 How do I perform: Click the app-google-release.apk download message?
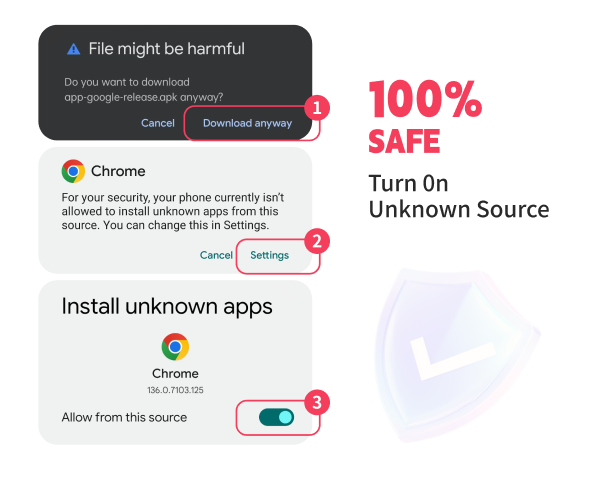pyautogui.click(x=143, y=90)
